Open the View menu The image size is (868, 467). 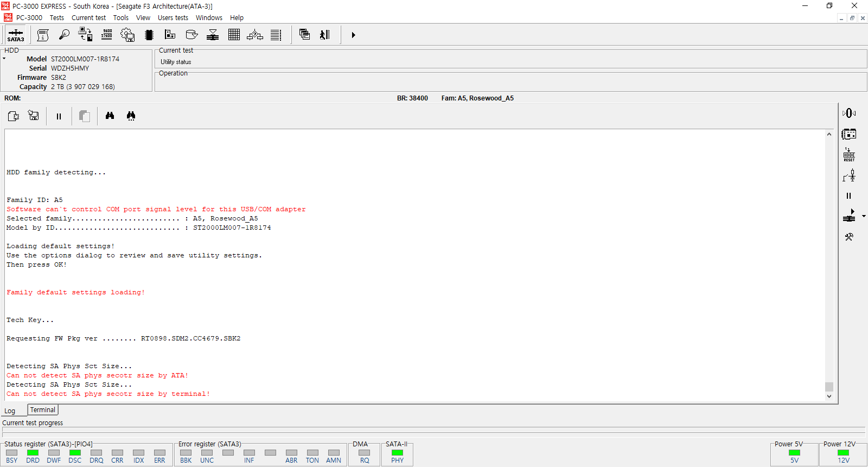coord(143,18)
